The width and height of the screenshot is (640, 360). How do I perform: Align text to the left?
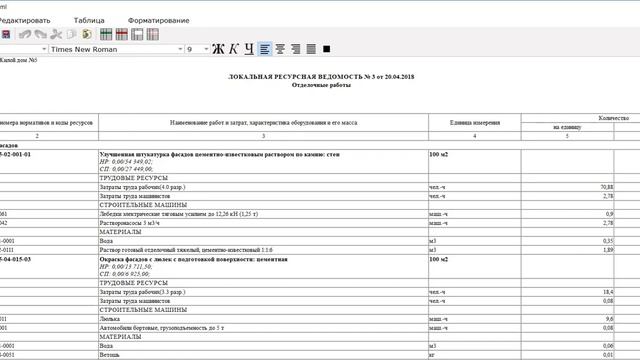[264, 49]
